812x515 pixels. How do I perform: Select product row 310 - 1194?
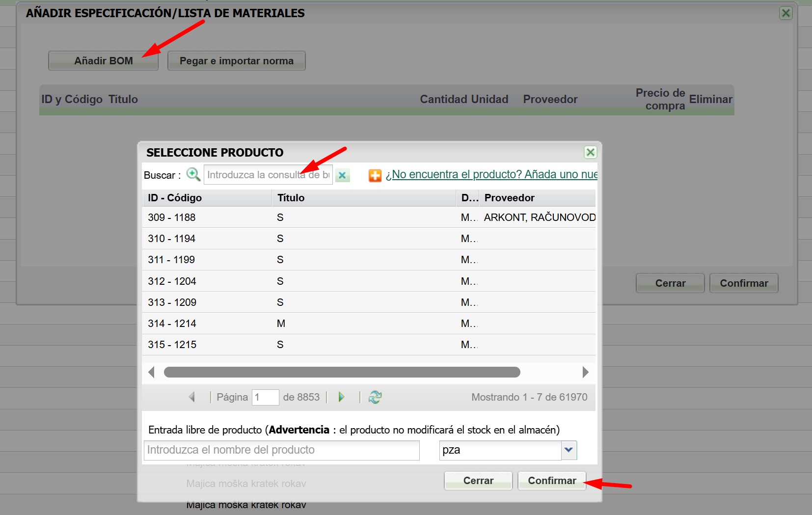pos(369,239)
